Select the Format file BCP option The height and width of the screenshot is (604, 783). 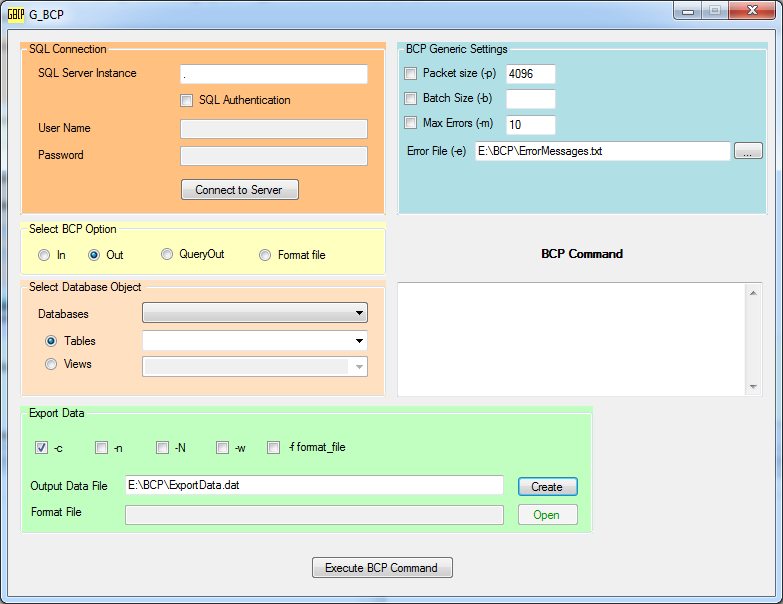click(265, 255)
